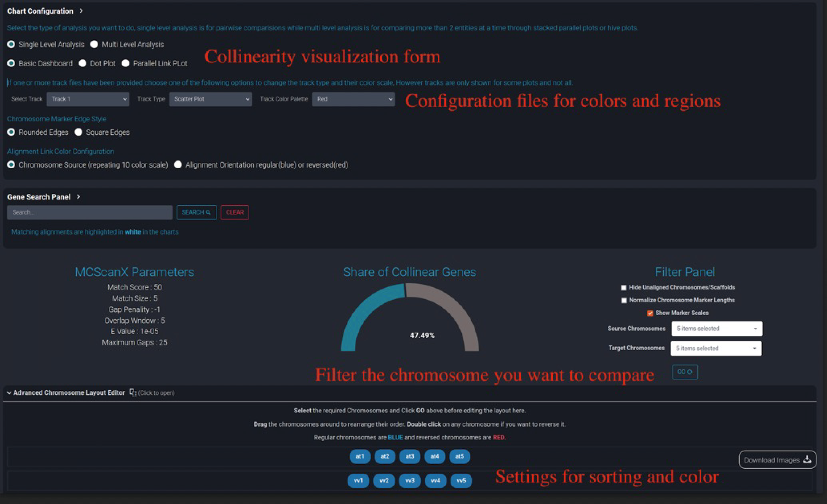Click the vv5 chromosome marker
827x504 pixels.
click(461, 480)
